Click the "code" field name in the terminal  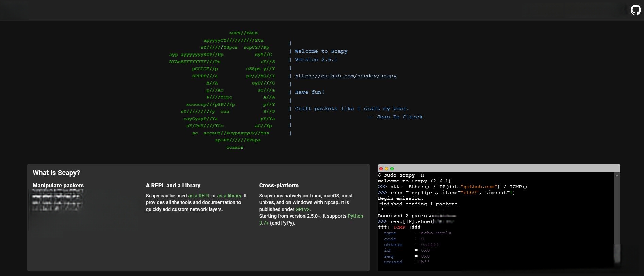pos(390,239)
